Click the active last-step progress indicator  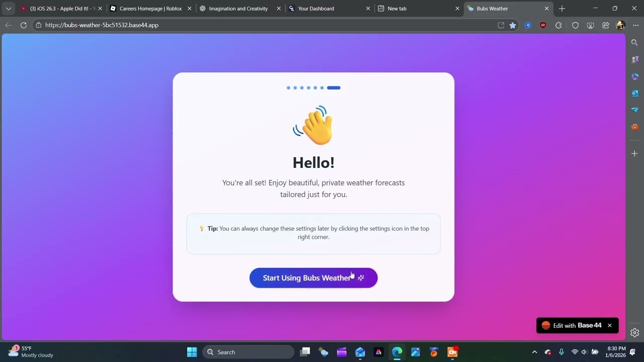[x=334, y=88]
